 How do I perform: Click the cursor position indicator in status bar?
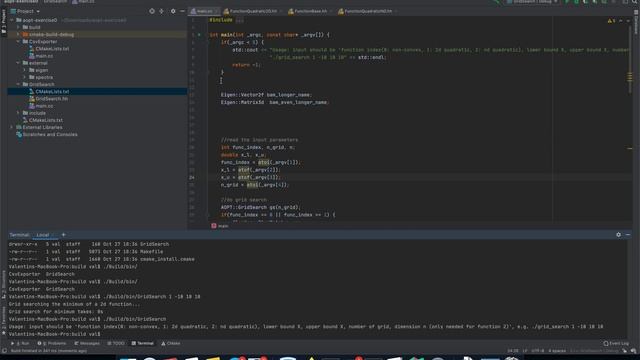513,351
